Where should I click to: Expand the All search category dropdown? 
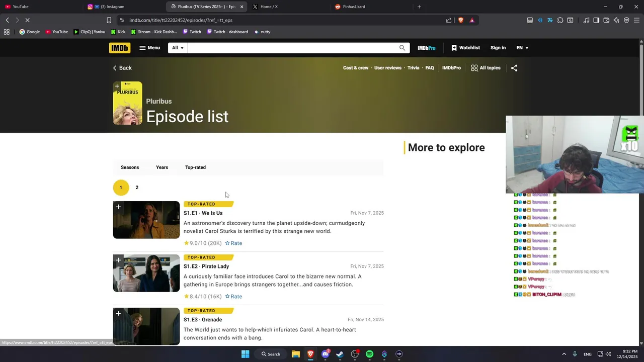click(x=178, y=48)
